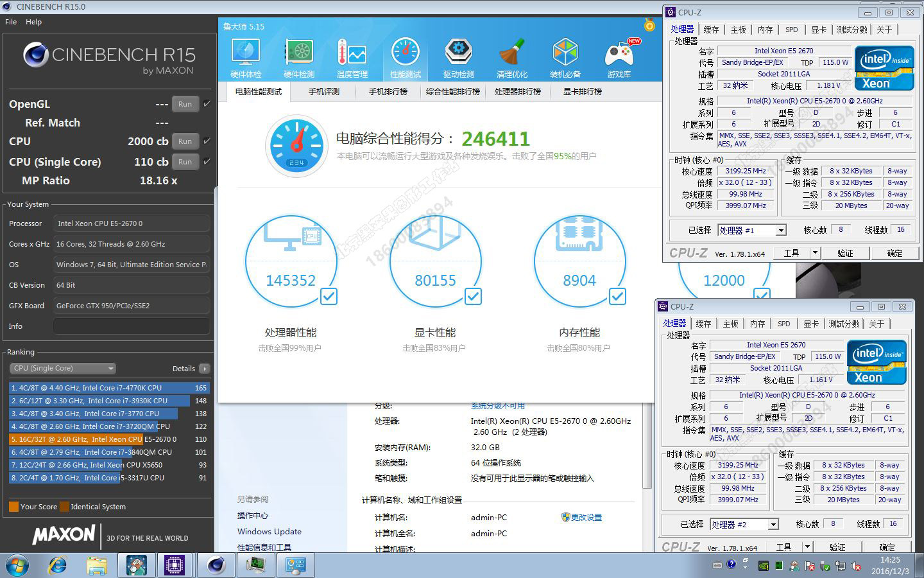The height and width of the screenshot is (578, 924).
Task: Uncheck the 处理器性能 score checkbox
Action: point(329,296)
